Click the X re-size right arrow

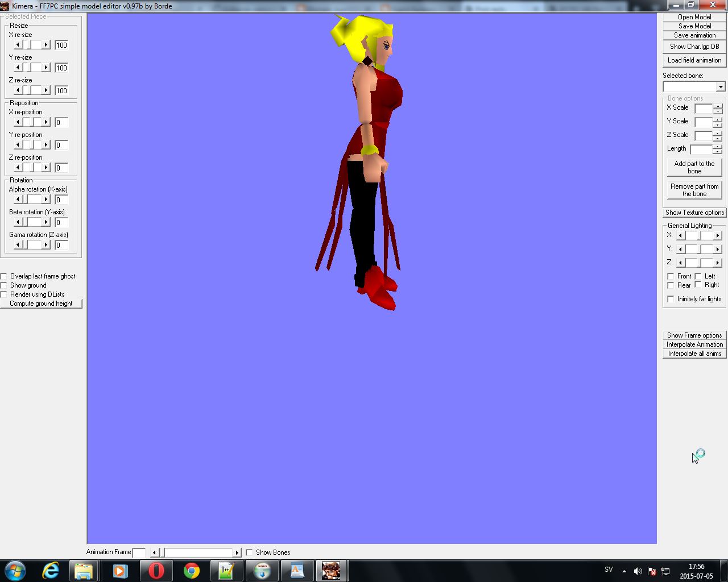point(46,45)
